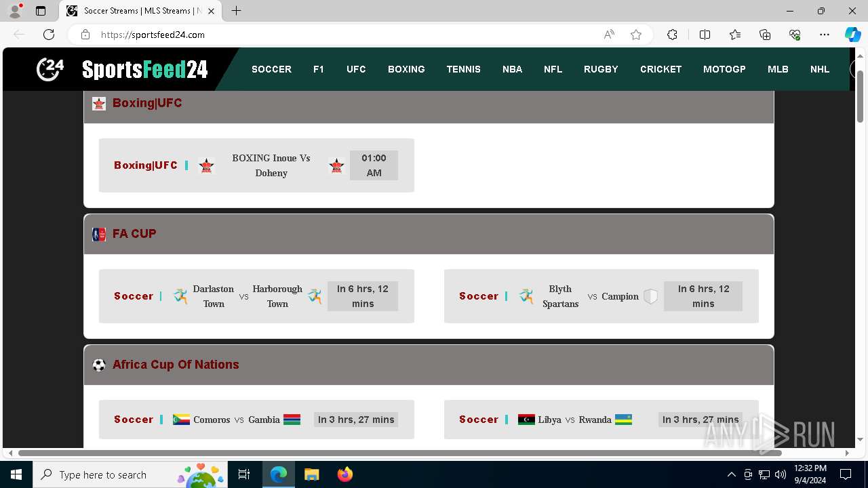This screenshot has height=488, width=868.
Task: Open Blyth Spartans vs Campion match
Action: (x=601, y=296)
